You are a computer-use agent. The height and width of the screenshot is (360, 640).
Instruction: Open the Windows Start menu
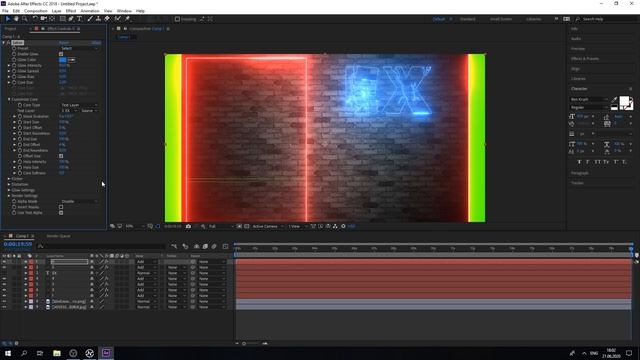pos(8,353)
